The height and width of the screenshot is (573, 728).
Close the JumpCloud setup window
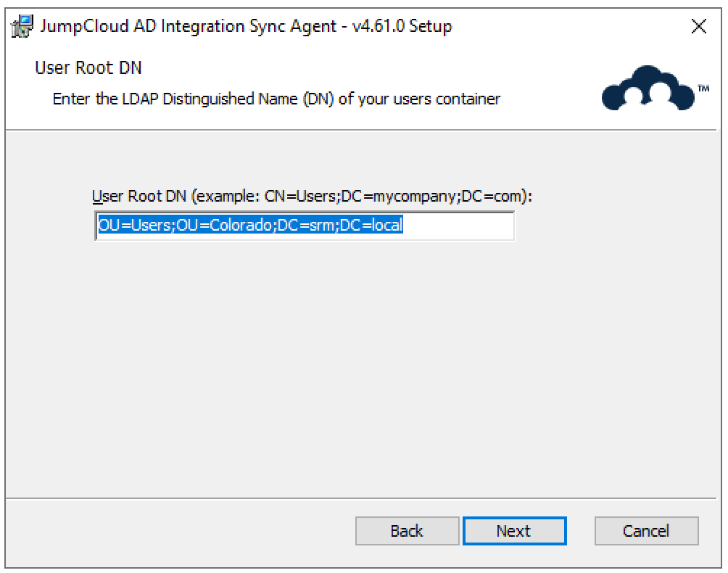click(x=698, y=28)
